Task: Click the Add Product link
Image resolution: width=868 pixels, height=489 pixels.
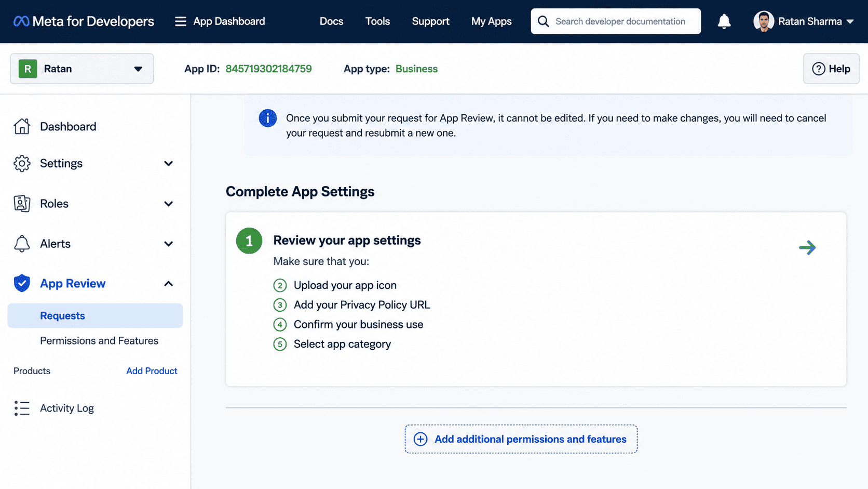Action: (152, 371)
